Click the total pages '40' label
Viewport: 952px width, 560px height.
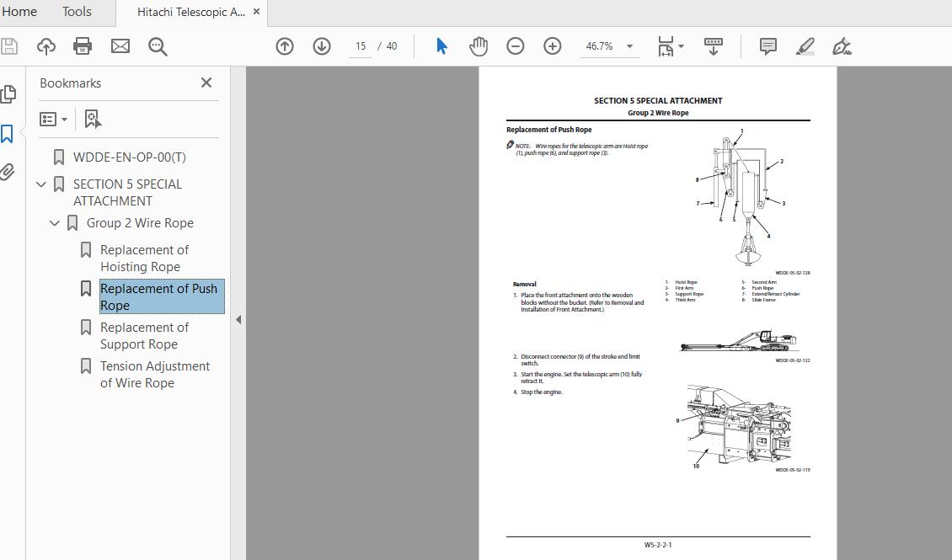pos(392,46)
